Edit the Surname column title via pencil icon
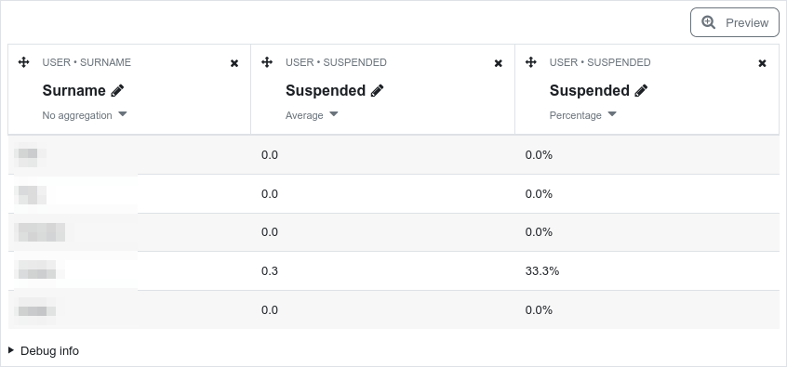This screenshot has width=787, height=367. coord(117,90)
